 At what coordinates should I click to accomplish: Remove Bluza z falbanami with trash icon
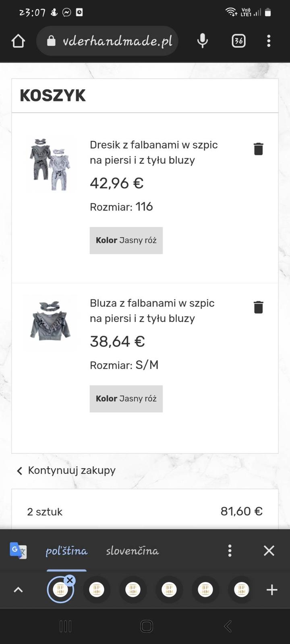[x=258, y=307]
